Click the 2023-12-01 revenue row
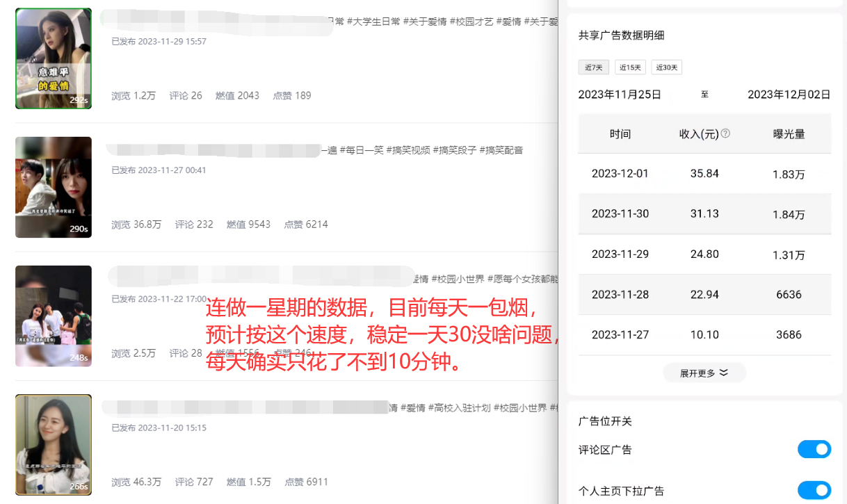Screen dimensions: 847x504 click(x=704, y=174)
